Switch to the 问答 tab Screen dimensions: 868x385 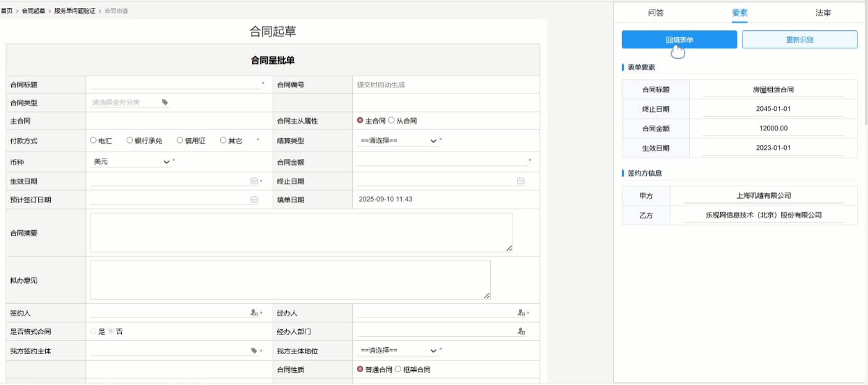click(x=656, y=12)
